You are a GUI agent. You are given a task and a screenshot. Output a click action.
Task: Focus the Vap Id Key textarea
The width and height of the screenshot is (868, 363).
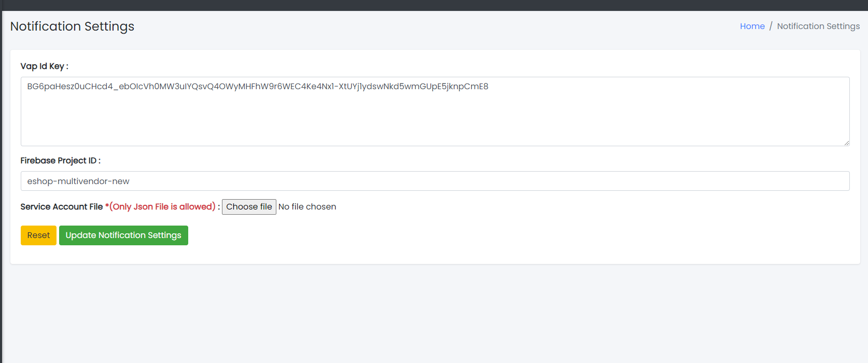point(435,119)
